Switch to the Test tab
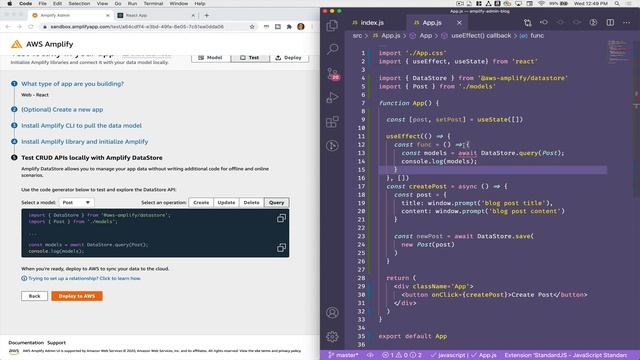The height and width of the screenshot is (360, 640). tap(250, 58)
